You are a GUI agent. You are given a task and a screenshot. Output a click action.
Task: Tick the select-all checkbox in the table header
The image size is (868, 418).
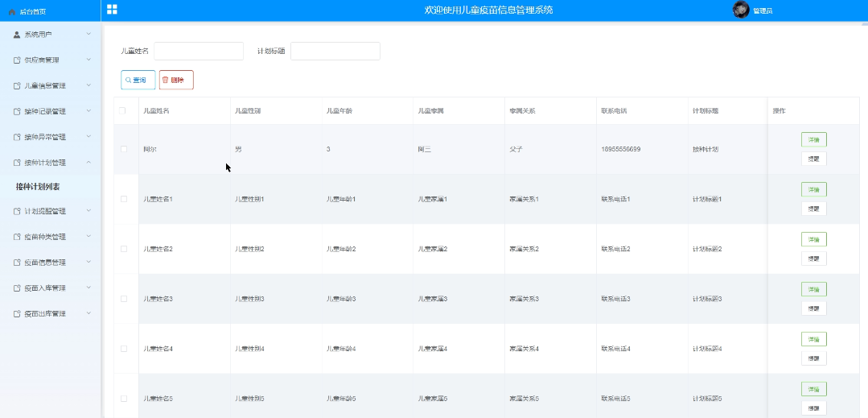tap(123, 111)
